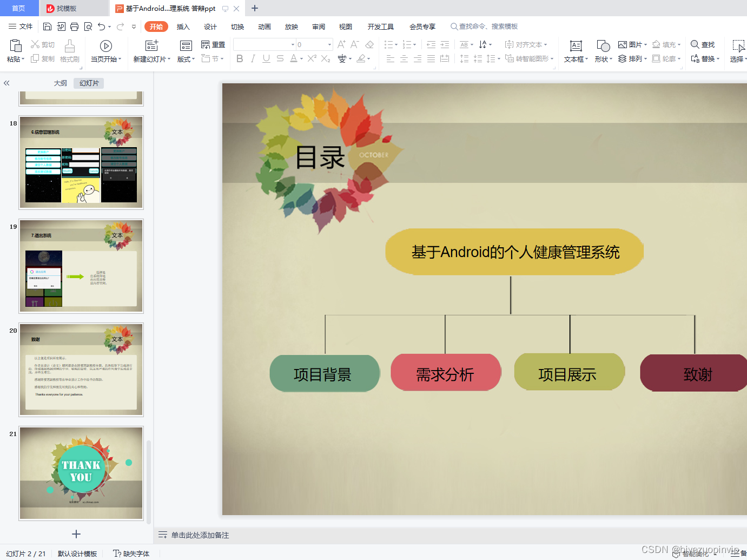Click the Convert to SmartArt (转智能图形) icon
This screenshot has height=560, width=747.
(x=510, y=58)
